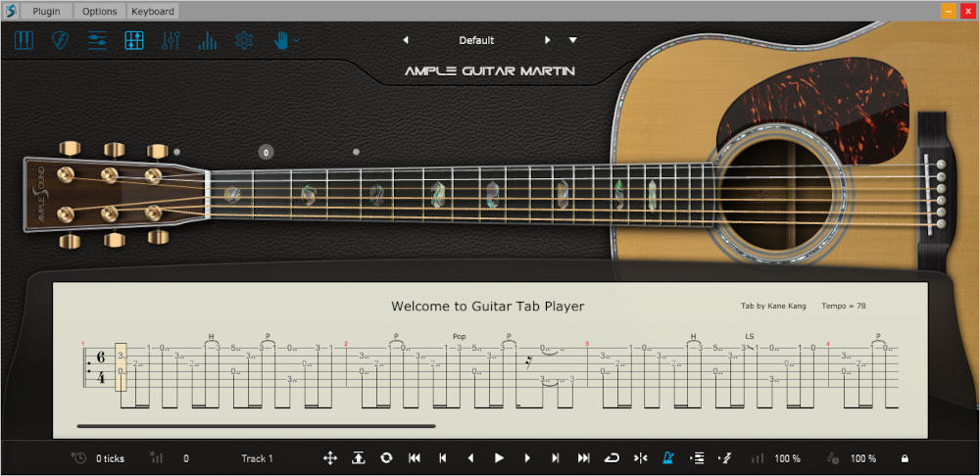
Task: Jump to the start with rewind icon
Action: tap(415, 458)
